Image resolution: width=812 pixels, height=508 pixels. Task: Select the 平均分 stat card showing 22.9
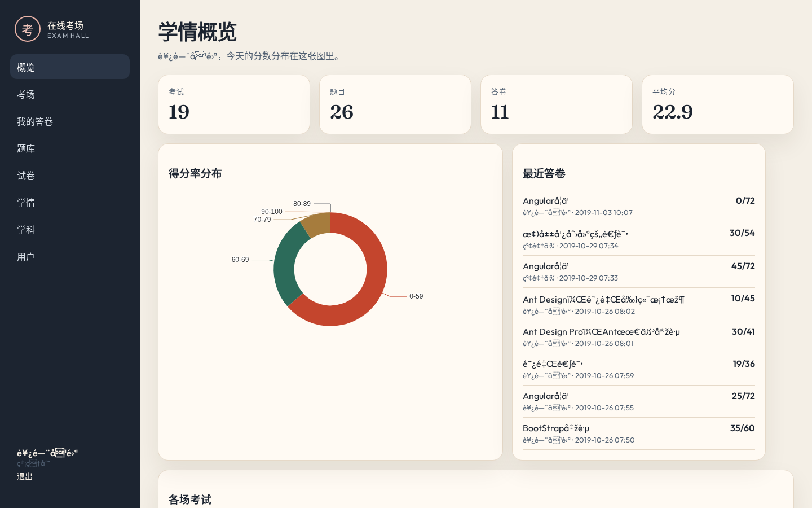[x=718, y=104]
